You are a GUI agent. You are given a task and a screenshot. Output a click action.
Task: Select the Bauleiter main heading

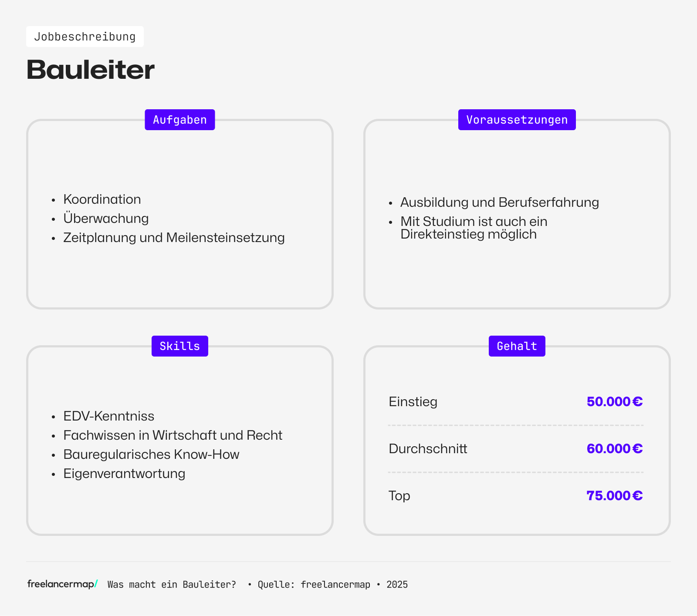[91, 70]
